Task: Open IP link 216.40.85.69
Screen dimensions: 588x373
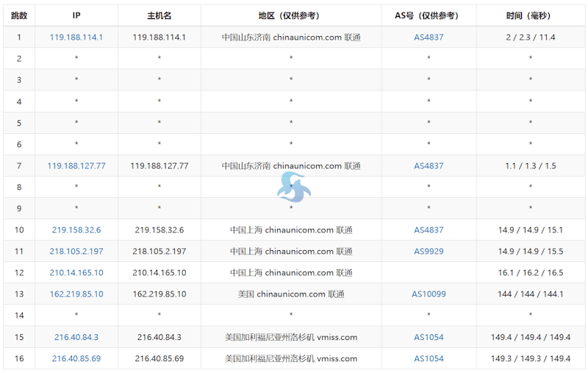Action: tap(76, 359)
